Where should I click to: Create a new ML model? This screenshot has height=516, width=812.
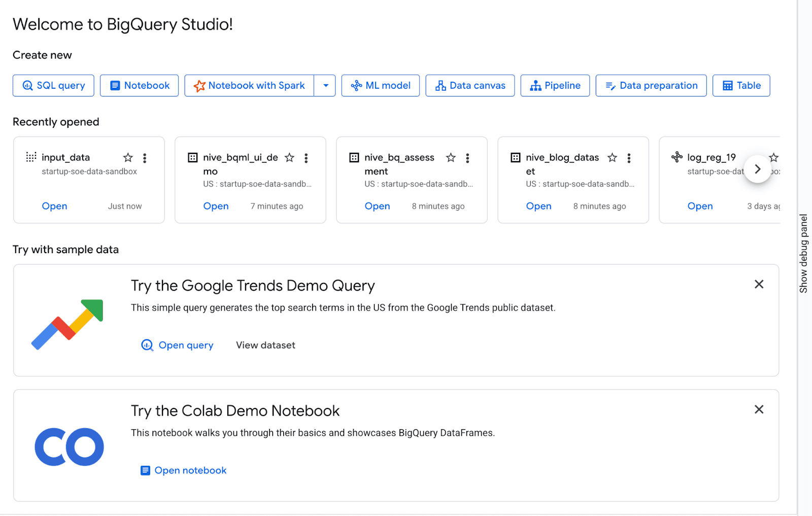click(x=380, y=85)
